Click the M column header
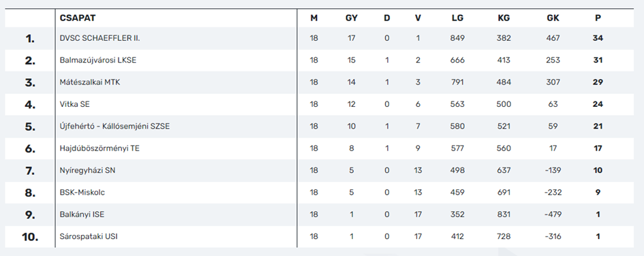644x256 pixels. click(x=313, y=18)
